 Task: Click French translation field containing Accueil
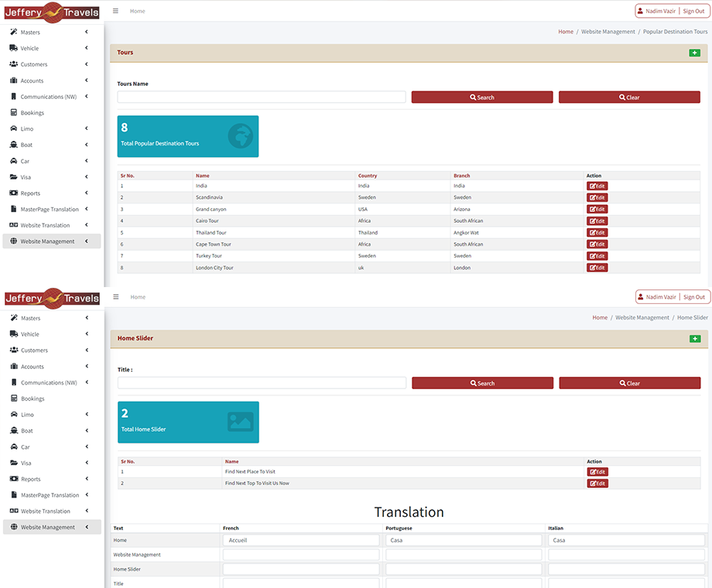(301, 540)
